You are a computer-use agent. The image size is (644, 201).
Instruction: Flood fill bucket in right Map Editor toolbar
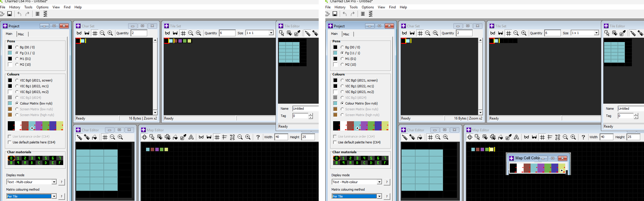point(501,137)
